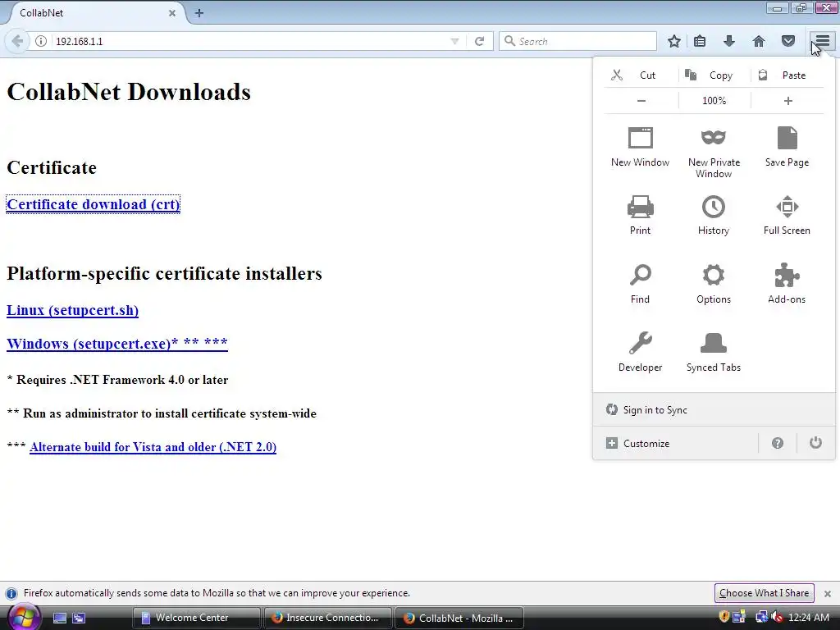Expand the URL bar history dropdown
Image resolution: width=840 pixels, height=630 pixels.
(x=454, y=41)
